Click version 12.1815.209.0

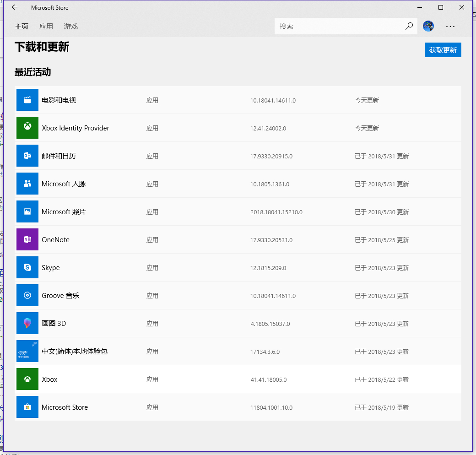tap(268, 268)
